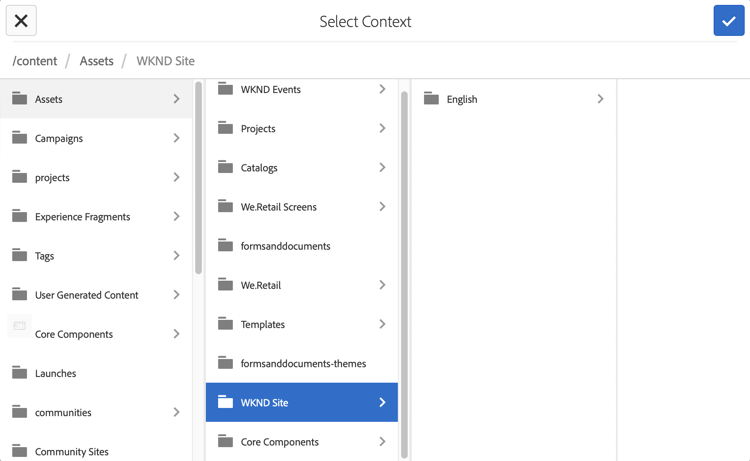Select the Community Sites item
This screenshot has width=750, height=461.
[72, 451]
